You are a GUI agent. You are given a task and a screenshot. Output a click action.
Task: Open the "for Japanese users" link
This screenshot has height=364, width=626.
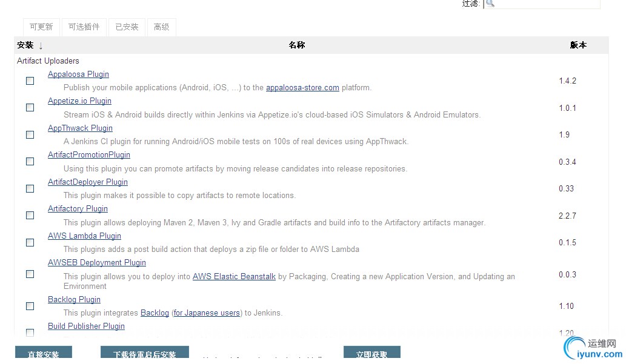pyautogui.click(x=207, y=313)
